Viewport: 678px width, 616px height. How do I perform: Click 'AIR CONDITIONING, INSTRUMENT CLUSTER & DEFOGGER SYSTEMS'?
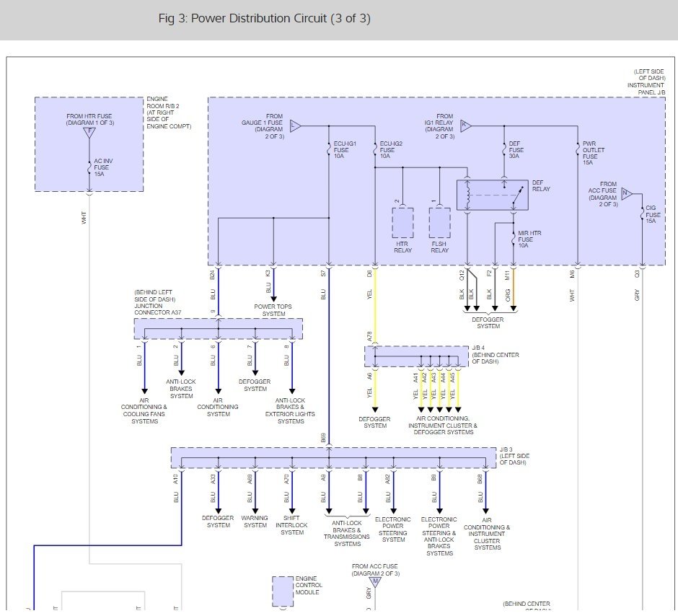pyautogui.click(x=443, y=425)
